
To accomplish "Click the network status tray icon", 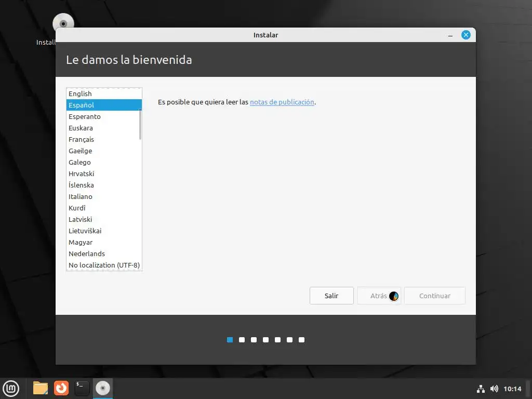I will point(481,389).
